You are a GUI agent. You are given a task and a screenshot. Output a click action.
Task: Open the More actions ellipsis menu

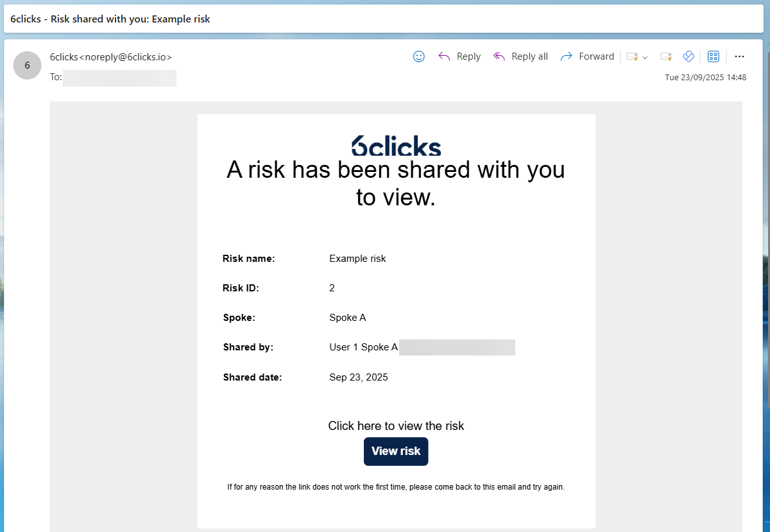point(739,56)
